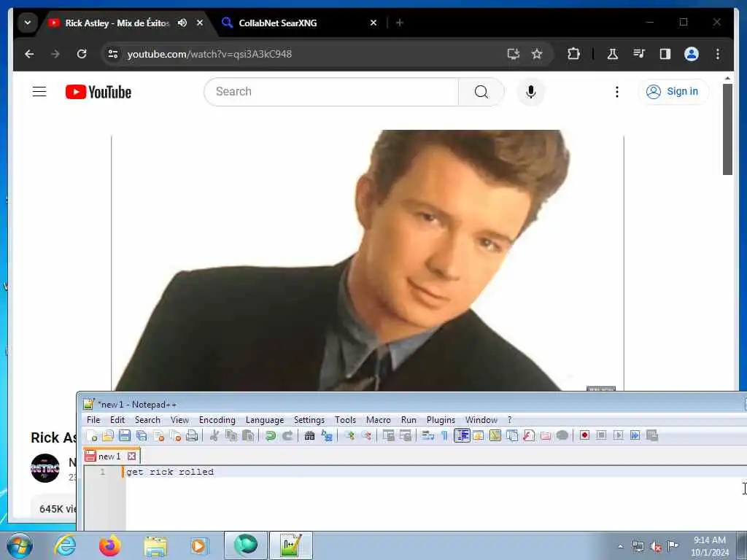This screenshot has width=747, height=560.
Task: Save recorded macro toolbar icon
Action: pyautogui.click(x=651, y=435)
